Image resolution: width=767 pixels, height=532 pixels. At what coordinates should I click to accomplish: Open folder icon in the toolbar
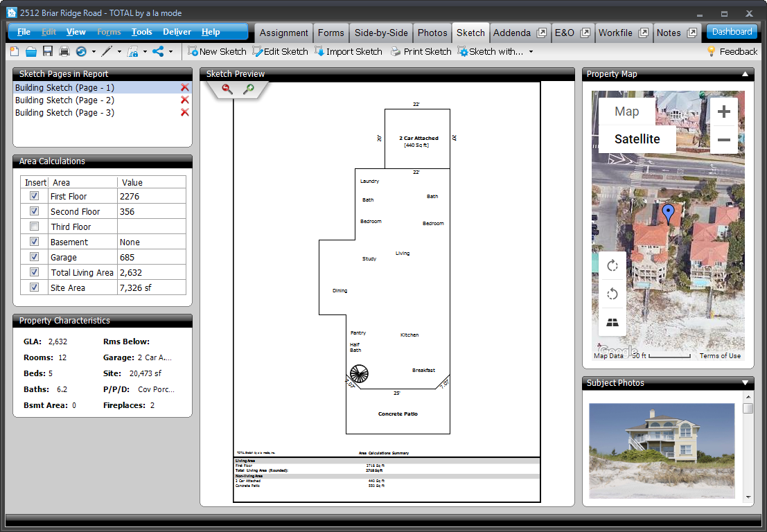(31, 51)
